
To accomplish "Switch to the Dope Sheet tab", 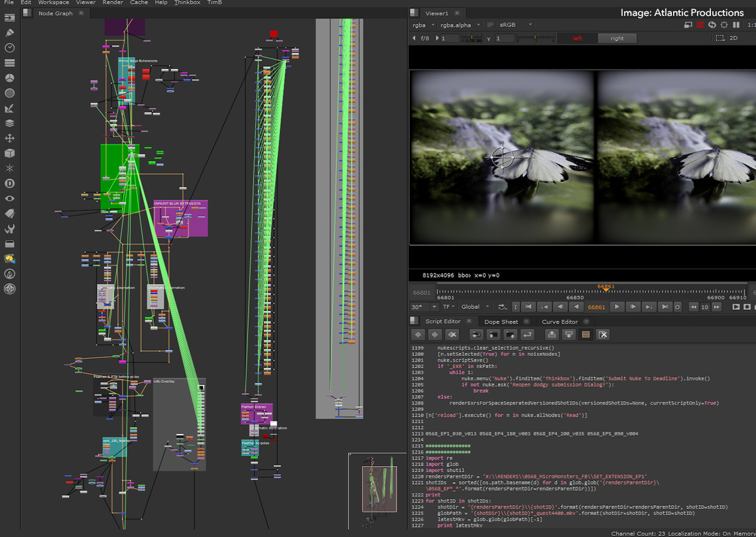I will tap(501, 322).
